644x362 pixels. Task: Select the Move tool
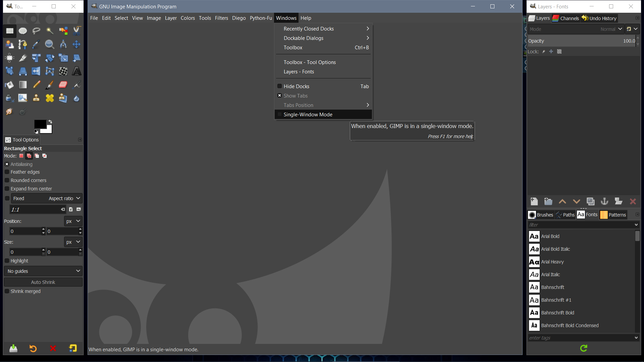[x=76, y=44]
